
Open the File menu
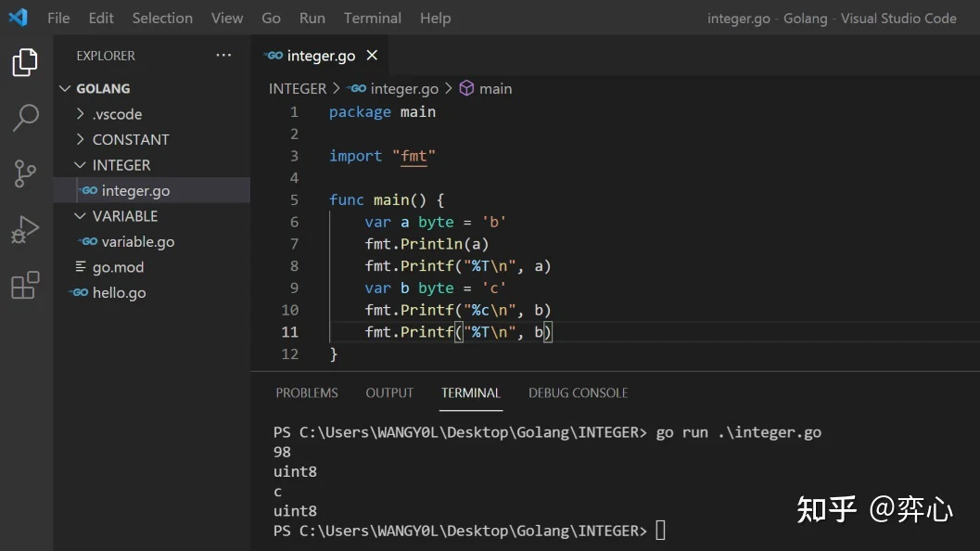[x=58, y=19]
